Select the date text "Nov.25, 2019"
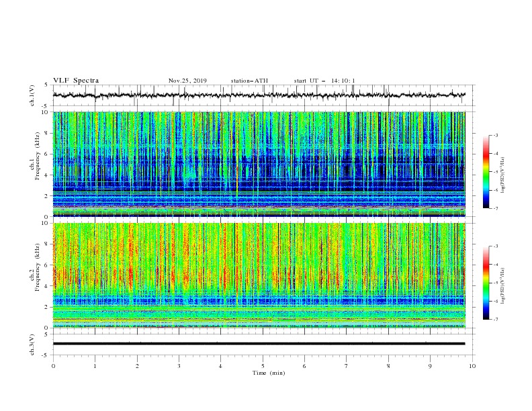This screenshot has width=532, height=411. 187,81
